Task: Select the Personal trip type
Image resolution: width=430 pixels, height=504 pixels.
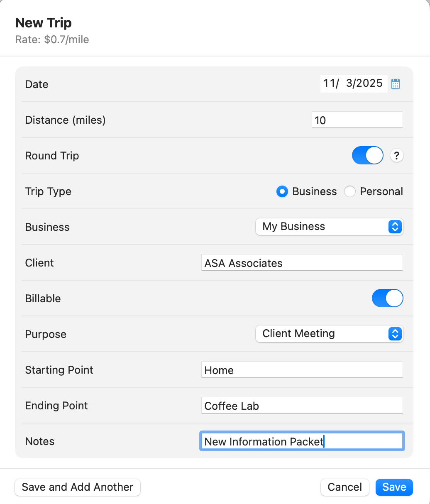Action: pos(350,191)
